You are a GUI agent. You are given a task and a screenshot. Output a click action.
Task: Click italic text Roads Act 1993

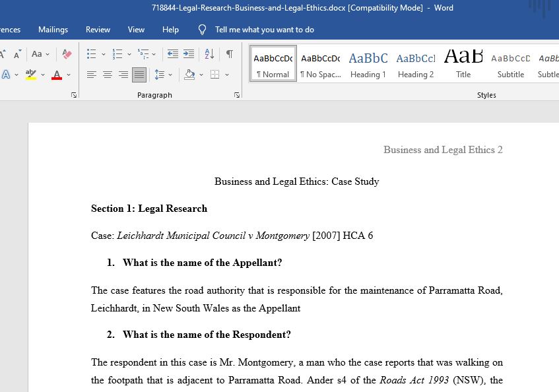[414, 380]
